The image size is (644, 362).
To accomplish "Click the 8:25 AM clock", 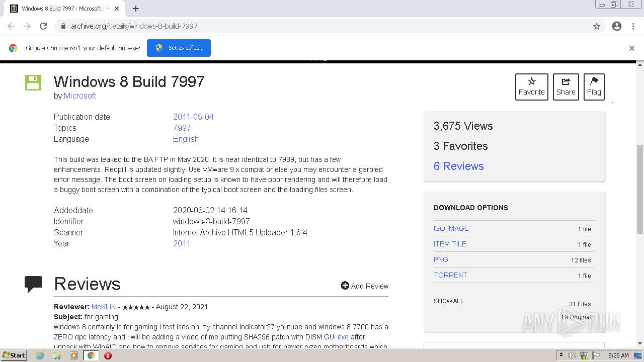I will 618,355.
